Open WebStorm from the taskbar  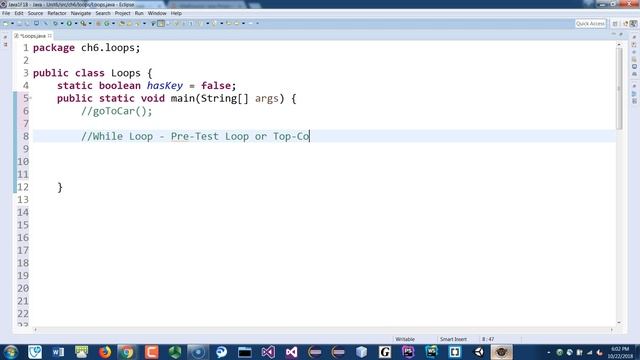coord(431,352)
